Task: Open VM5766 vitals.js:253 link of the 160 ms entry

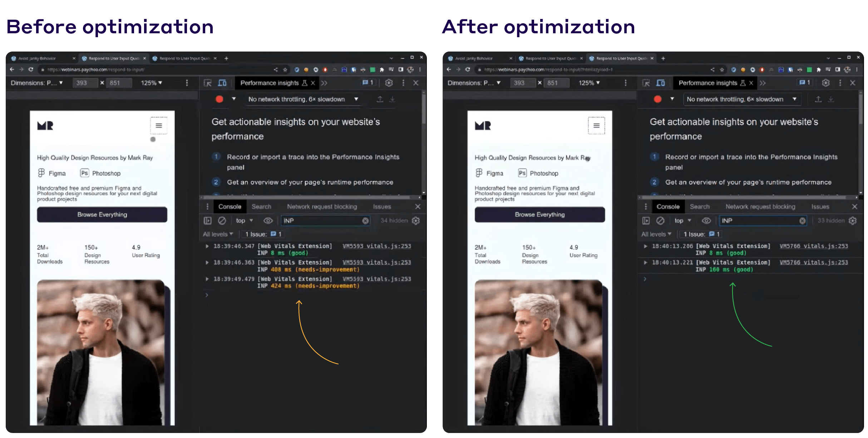Action: (x=814, y=263)
